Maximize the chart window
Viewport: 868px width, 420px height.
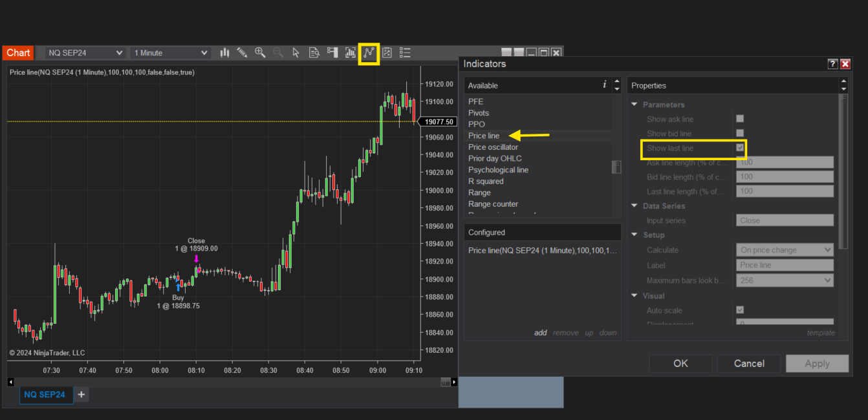544,53
